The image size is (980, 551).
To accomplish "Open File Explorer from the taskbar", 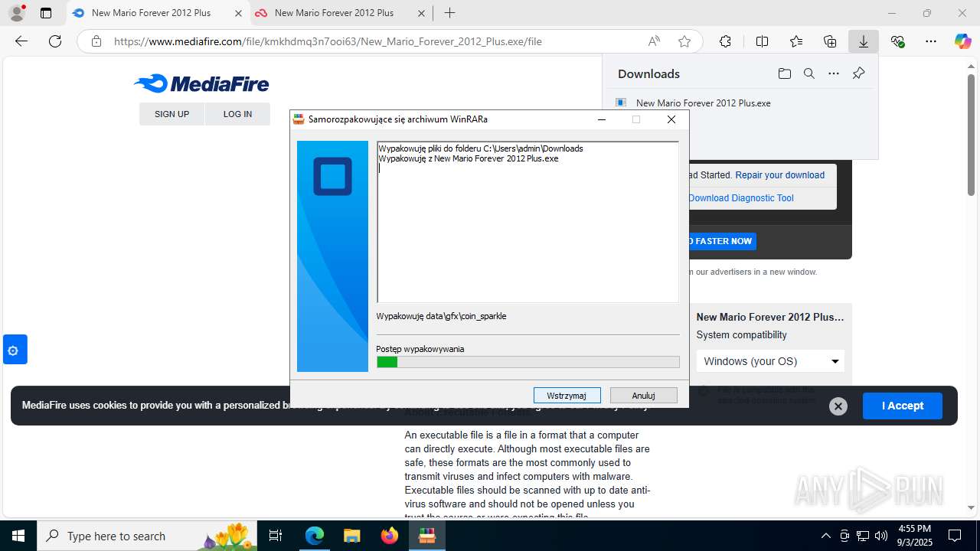I will click(x=351, y=536).
